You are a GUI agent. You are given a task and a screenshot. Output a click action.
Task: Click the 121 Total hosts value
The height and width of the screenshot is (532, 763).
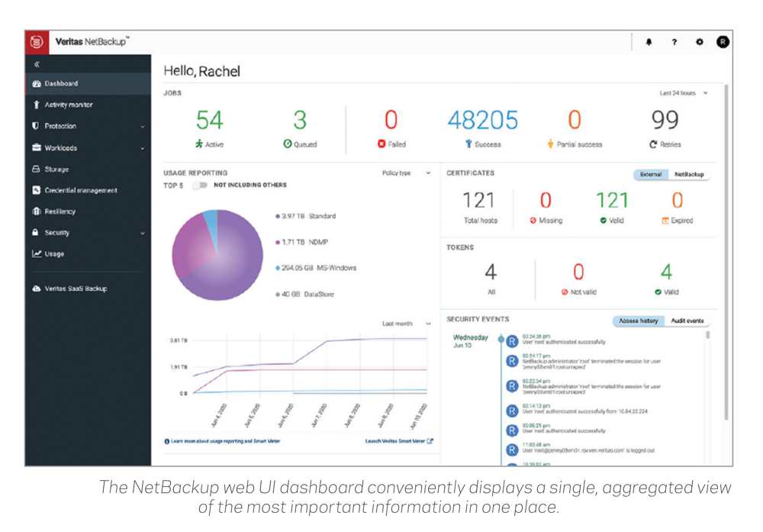click(479, 200)
